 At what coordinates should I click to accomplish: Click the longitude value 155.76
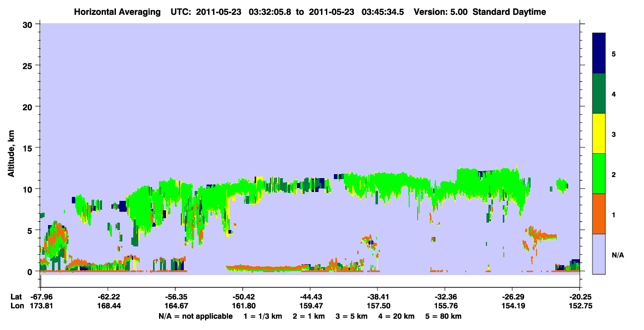pos(445,306)
